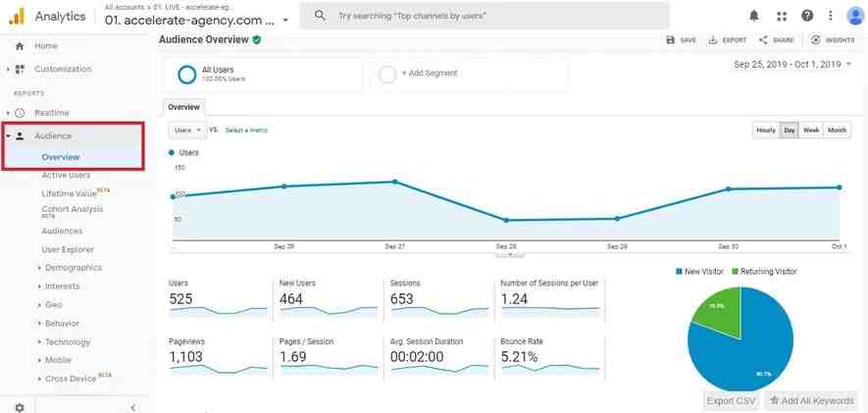Click the Oct 1 data point on graph

click(x=840, y=187)
